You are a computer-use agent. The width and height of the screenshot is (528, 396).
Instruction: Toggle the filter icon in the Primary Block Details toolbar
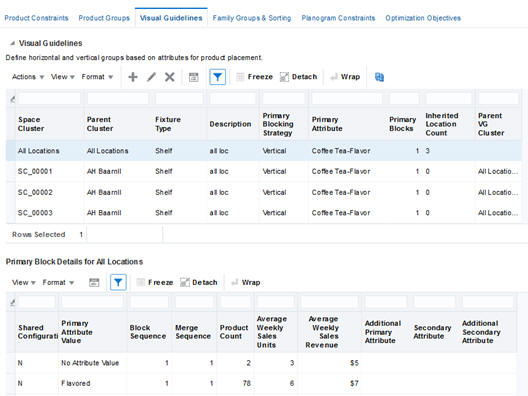[x=118, y=283]
